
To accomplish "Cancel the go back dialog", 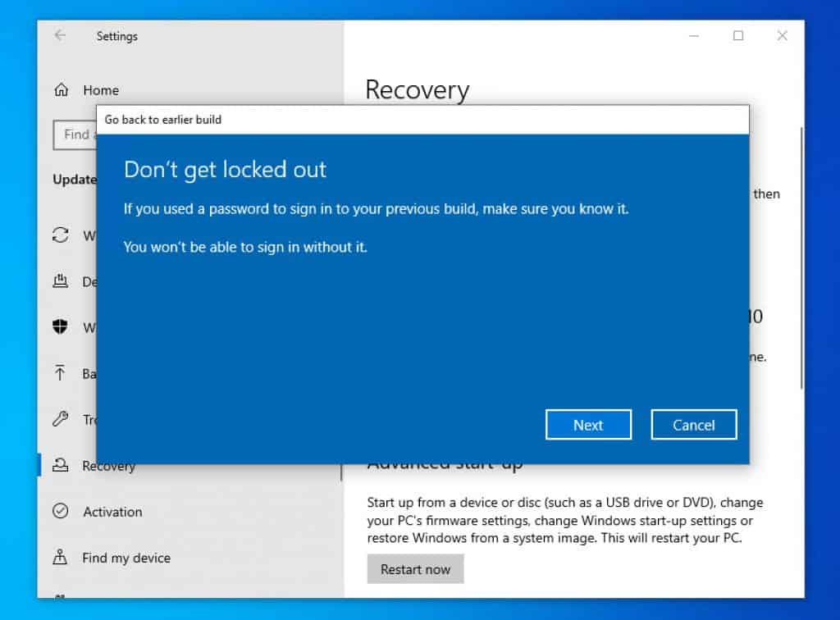I will tap(693, 424).
